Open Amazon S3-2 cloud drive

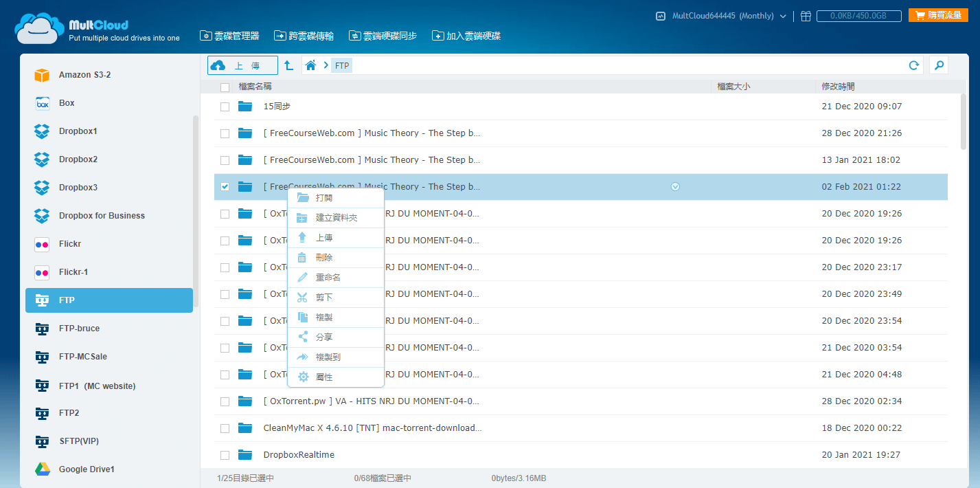pyautogui.click(x=84, y=75)
